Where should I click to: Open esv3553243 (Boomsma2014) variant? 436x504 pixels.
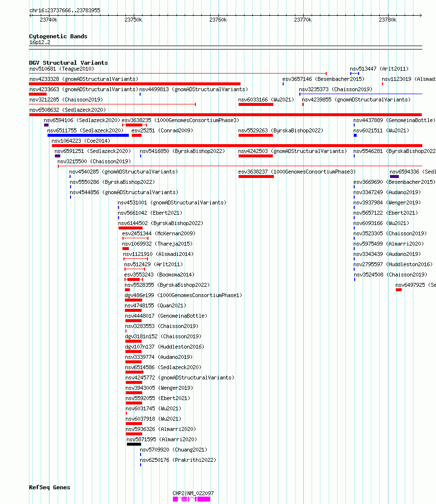pyautogui.click(x=159, y=275)
